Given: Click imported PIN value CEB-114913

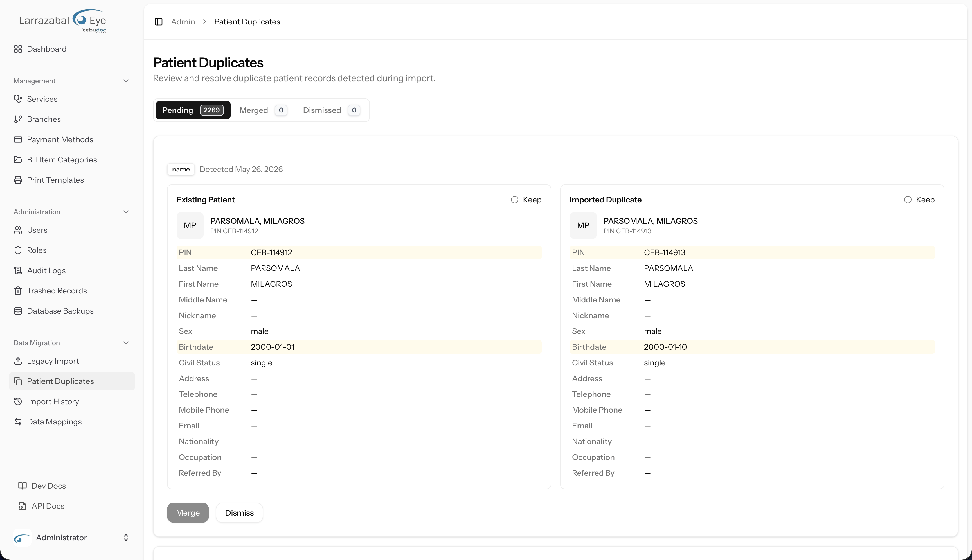Looking at the screenshot, I should point(665,252).
